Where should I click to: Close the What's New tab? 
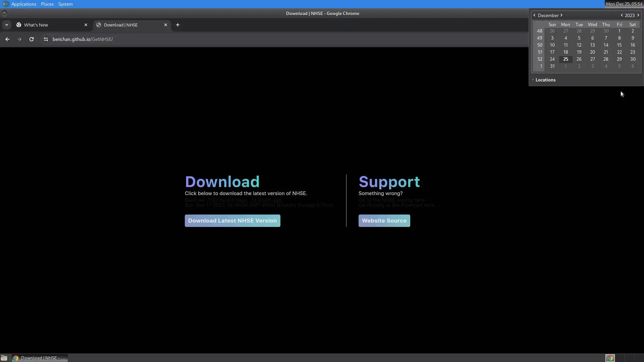[86, 25]
